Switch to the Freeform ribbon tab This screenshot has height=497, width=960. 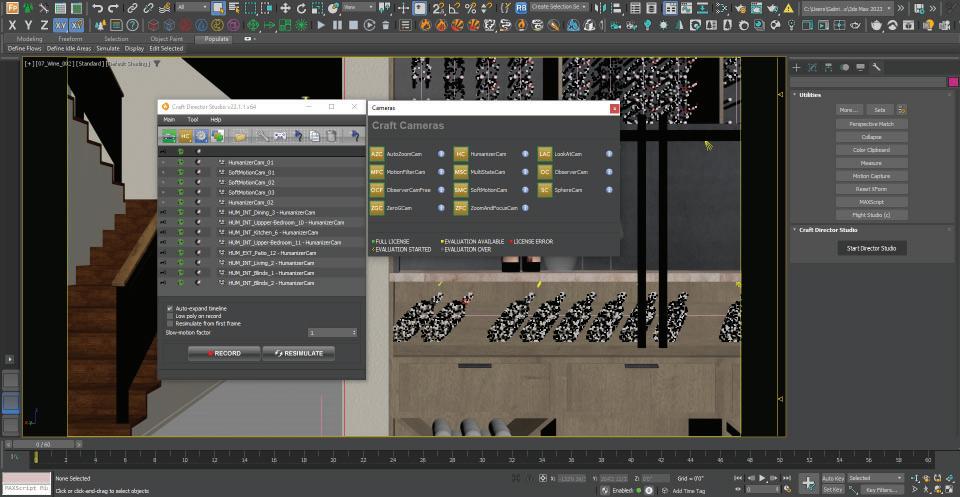click(x=70, y=39)
